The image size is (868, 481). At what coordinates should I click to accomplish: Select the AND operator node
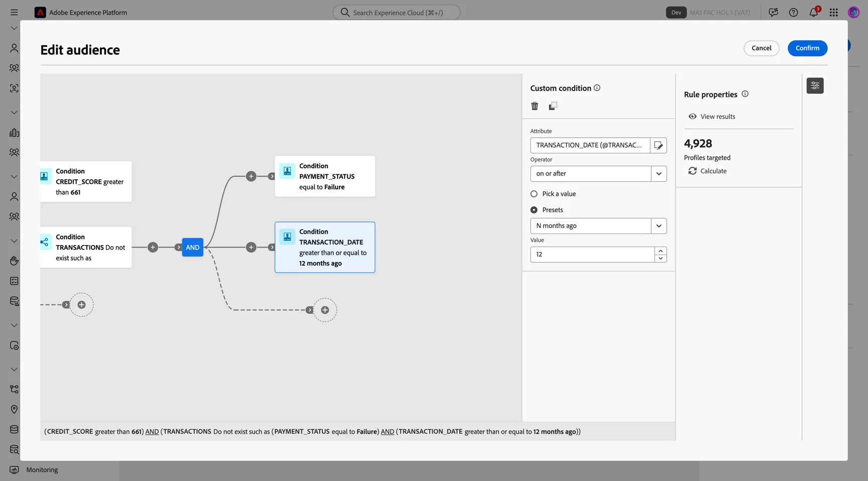pyautogui.click(x=192, y=247)
